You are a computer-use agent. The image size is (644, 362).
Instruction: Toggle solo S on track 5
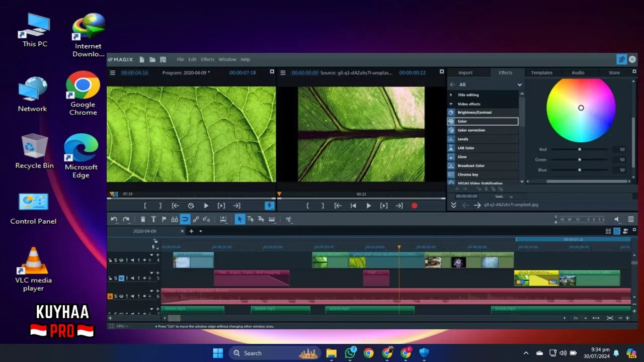(116, 278)
